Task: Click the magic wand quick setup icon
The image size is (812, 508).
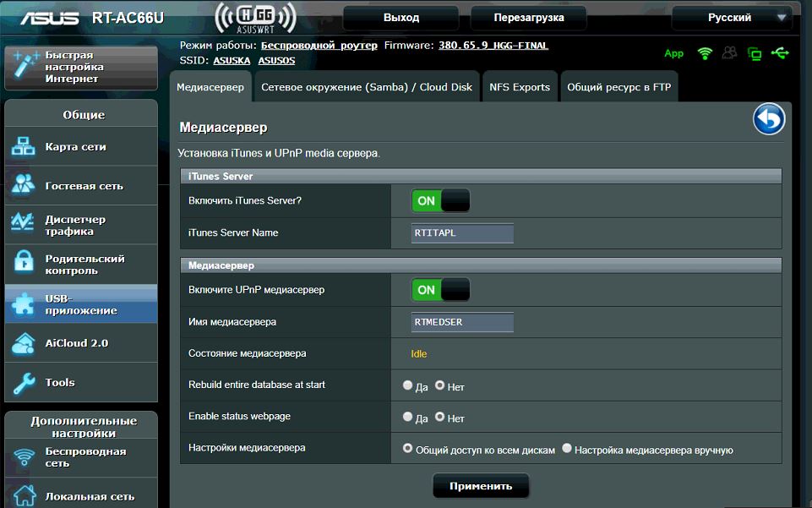Action: coord(25,65)
